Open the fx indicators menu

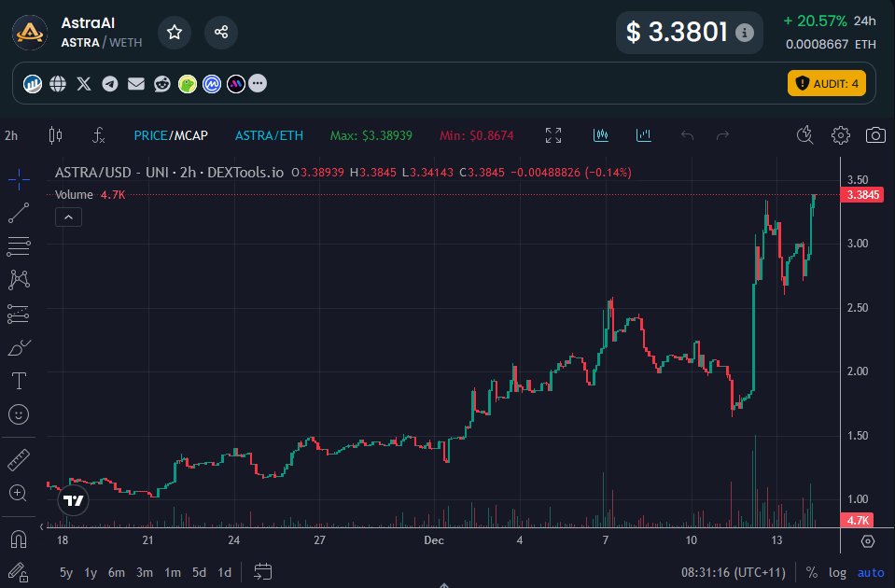(98, 135)
